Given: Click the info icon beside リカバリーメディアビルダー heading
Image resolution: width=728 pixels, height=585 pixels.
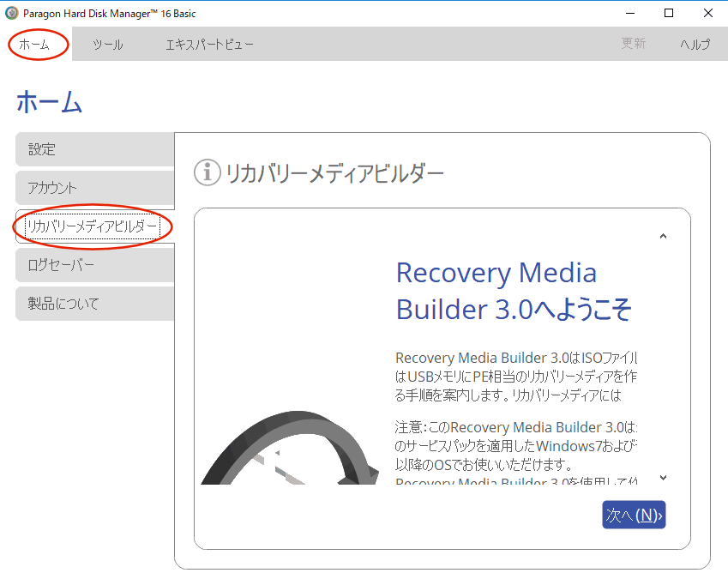Looking at the screenshot, I should click(x=208, y=172).
